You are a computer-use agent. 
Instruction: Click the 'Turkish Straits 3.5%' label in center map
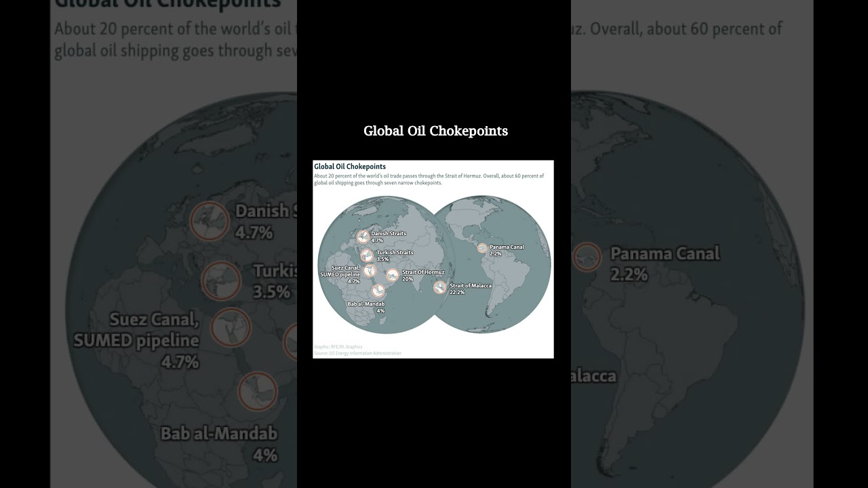coord(395,256)
